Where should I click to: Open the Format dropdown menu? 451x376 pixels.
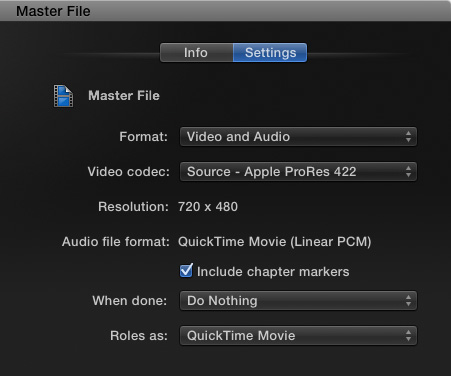coord(298,137)
